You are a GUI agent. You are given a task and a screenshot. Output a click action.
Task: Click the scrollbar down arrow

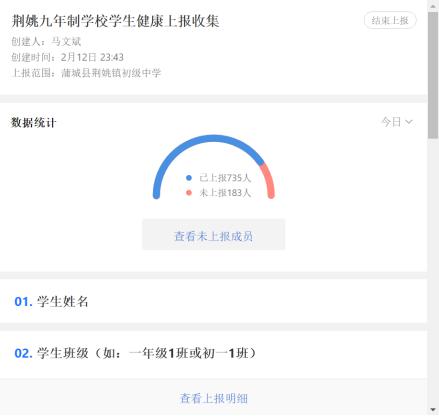coord(433,409)
